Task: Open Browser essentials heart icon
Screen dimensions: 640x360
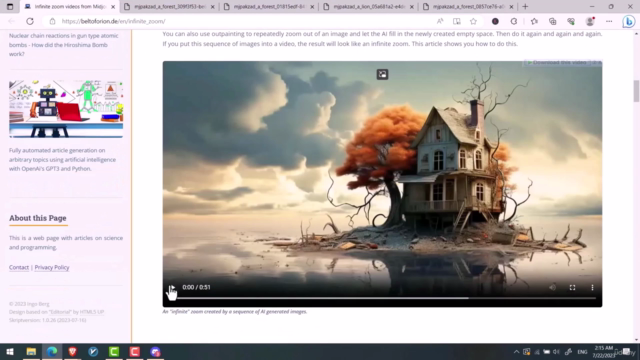Action: 571,21
